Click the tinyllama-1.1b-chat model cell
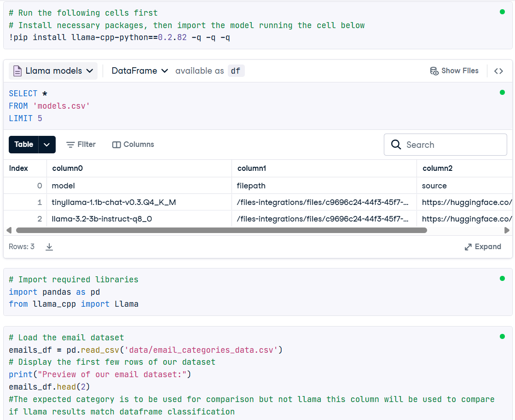 pos(114,203)
